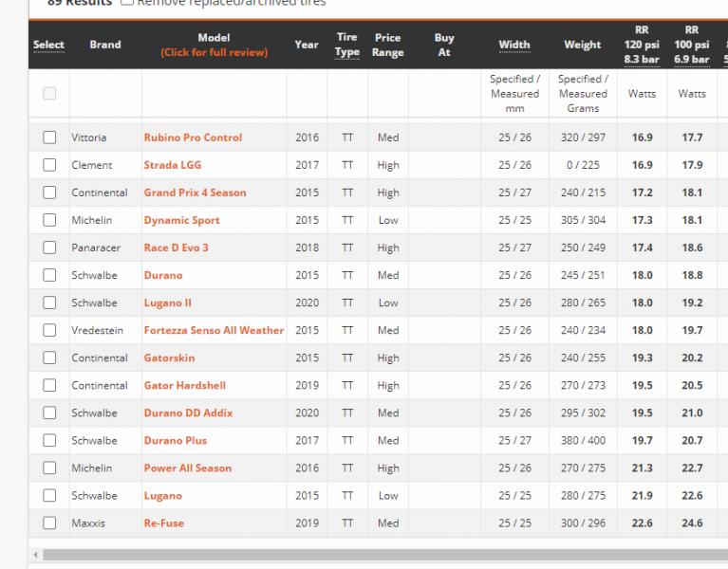Viewport: 728px width, 569px height.
Task: Sort by the Weight column header
Action: tap(582, 45)
